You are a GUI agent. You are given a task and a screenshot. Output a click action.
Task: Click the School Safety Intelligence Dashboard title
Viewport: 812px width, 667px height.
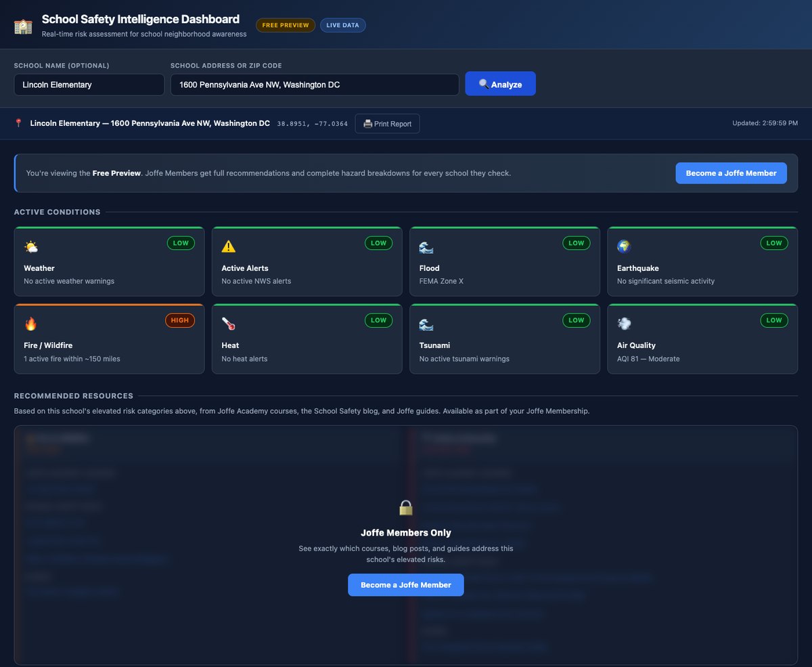pos(141,19)
